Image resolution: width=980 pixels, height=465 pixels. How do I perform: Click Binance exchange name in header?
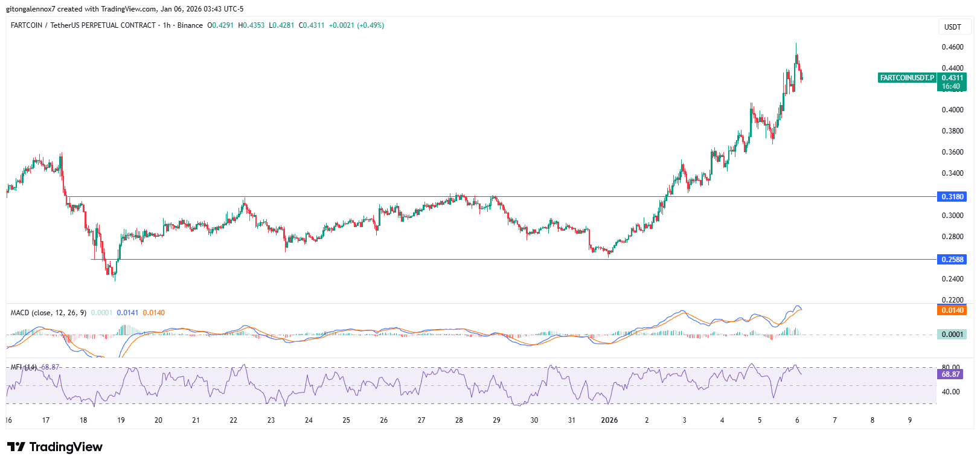click(x=190, y=25)
